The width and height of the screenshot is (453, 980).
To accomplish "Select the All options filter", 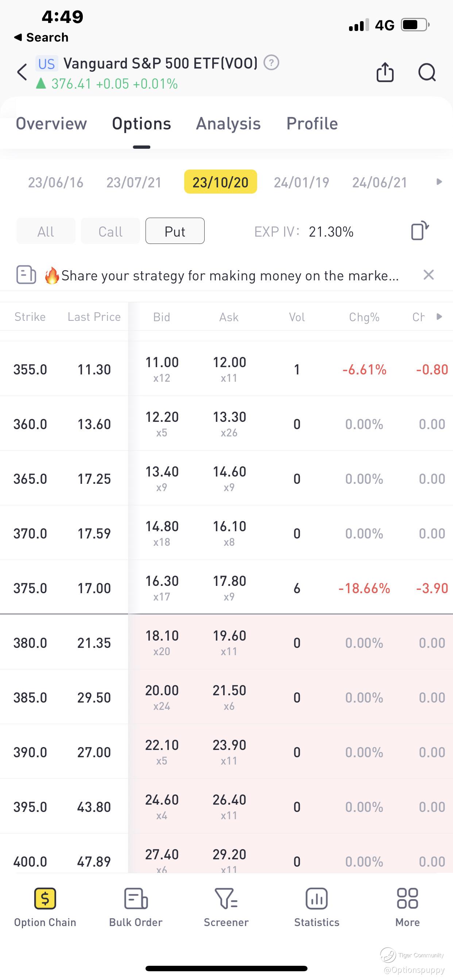I will pyautogui.click(x=46, y=231).
